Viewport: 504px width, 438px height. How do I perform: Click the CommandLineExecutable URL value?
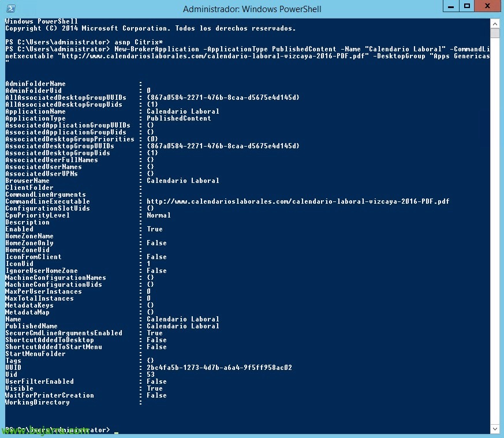tap(297, 201)
